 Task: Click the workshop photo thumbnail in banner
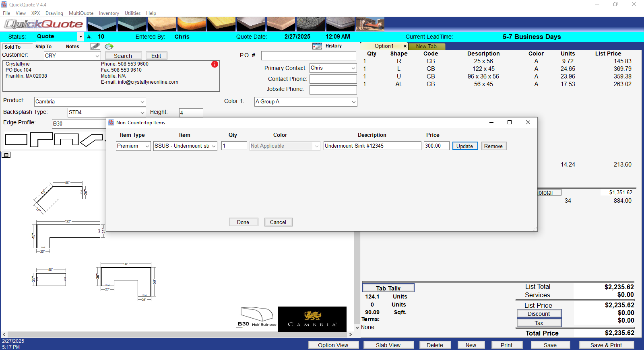370,25
